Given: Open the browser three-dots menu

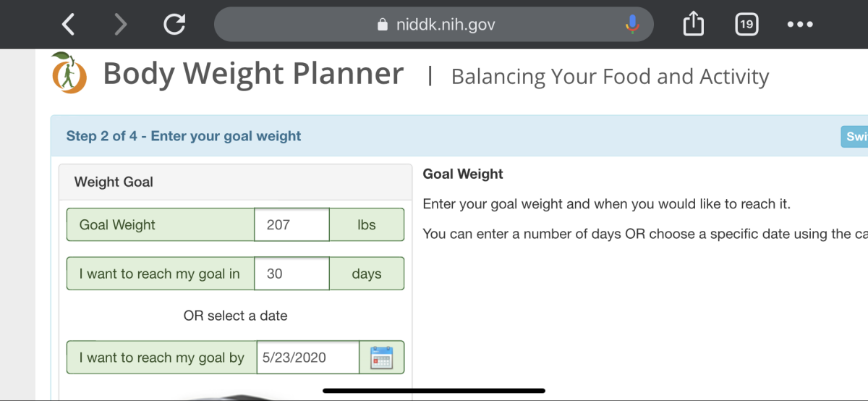Looking at the screenshot, I should click(x=800, y=25).
